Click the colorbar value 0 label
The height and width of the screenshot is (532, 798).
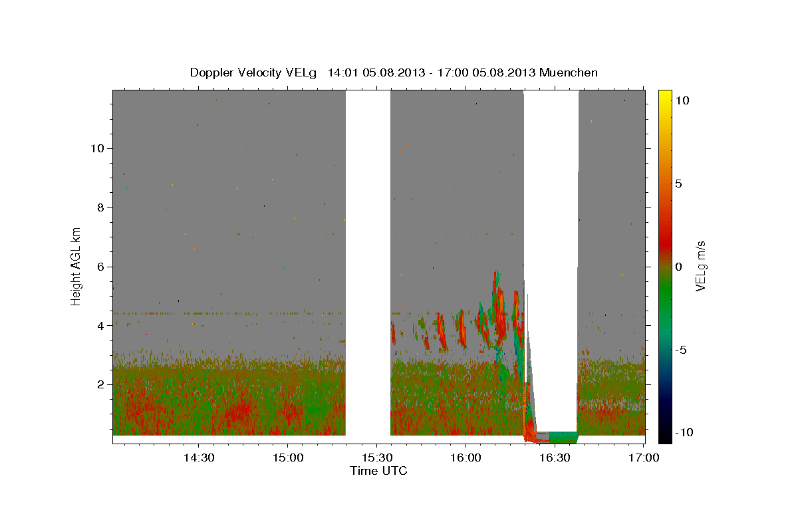click(680, 267)
